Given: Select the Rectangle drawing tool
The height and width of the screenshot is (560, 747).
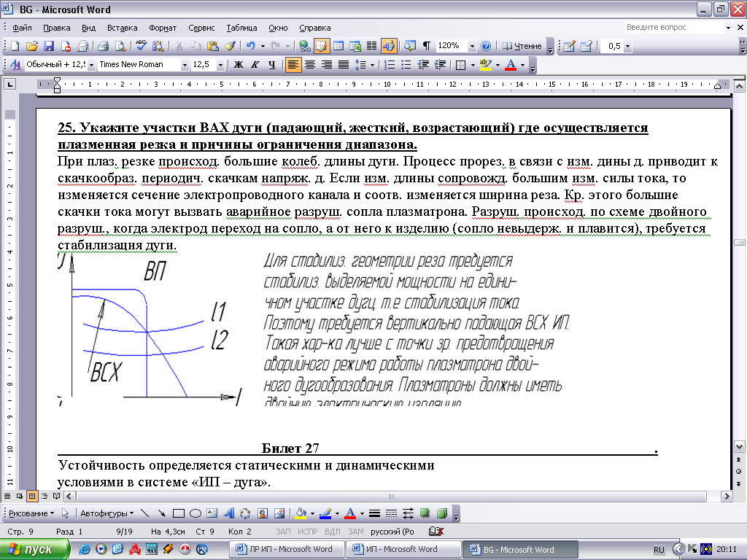Looking at the screenshot, I should (179, 513).
